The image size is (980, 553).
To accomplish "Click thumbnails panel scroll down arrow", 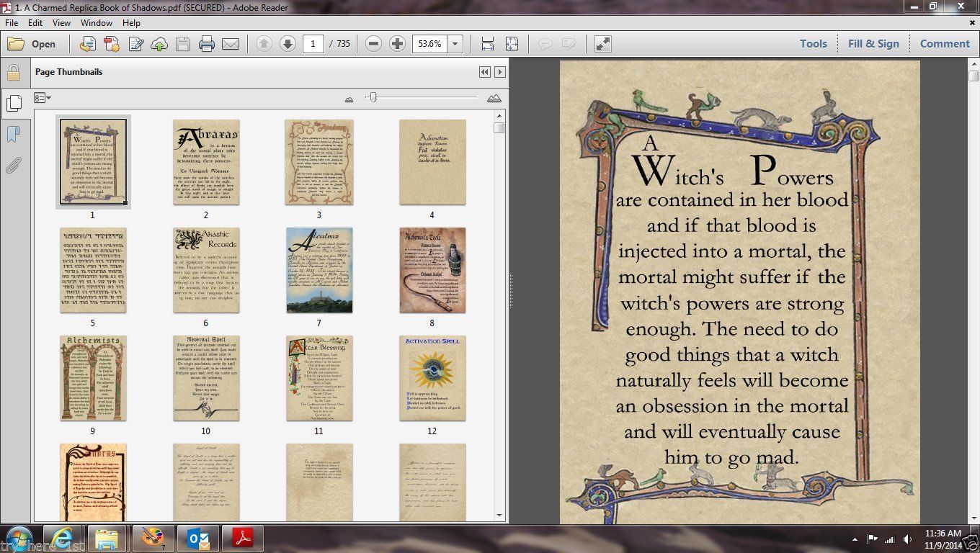I will click(x=499, y=516).
